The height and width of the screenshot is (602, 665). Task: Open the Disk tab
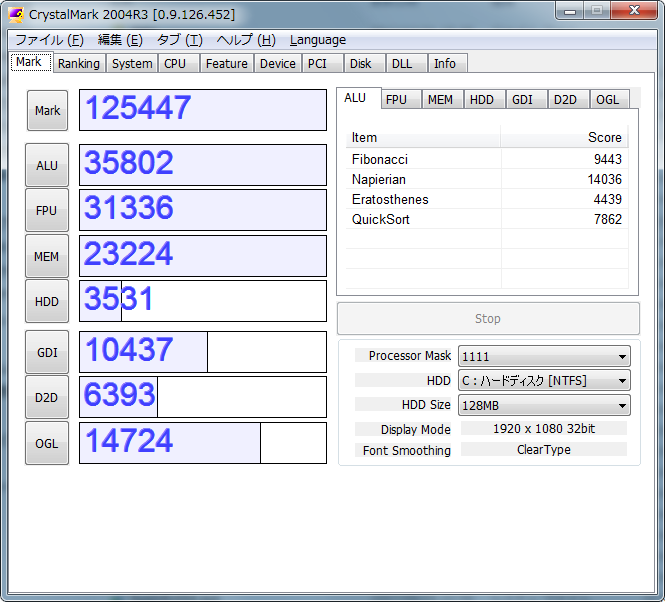coord(361,63)
